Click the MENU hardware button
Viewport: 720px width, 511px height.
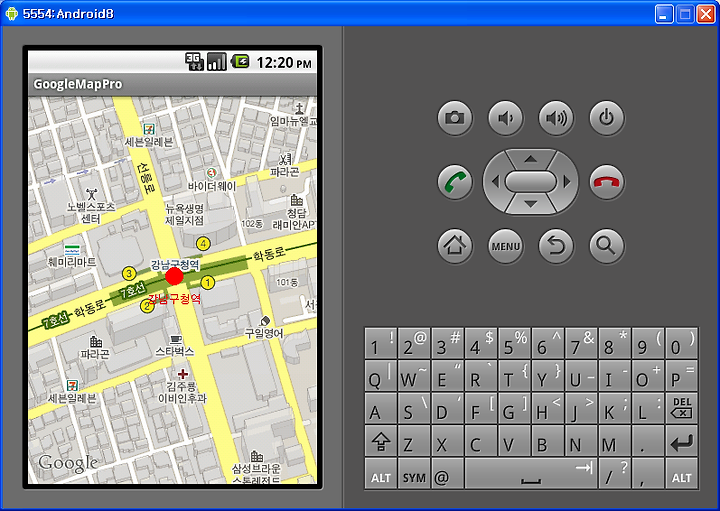[x=505, y=246]
